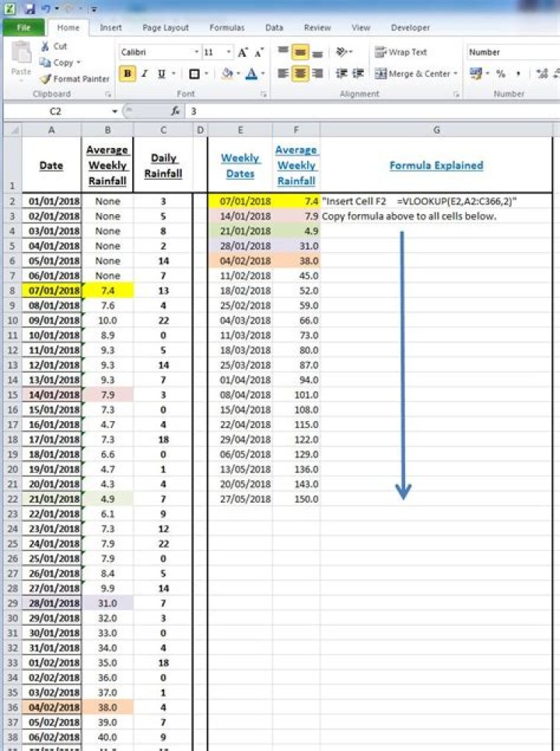Viewport: 560px width, 751px height.
Task: Select column G header
Action: 436,130
